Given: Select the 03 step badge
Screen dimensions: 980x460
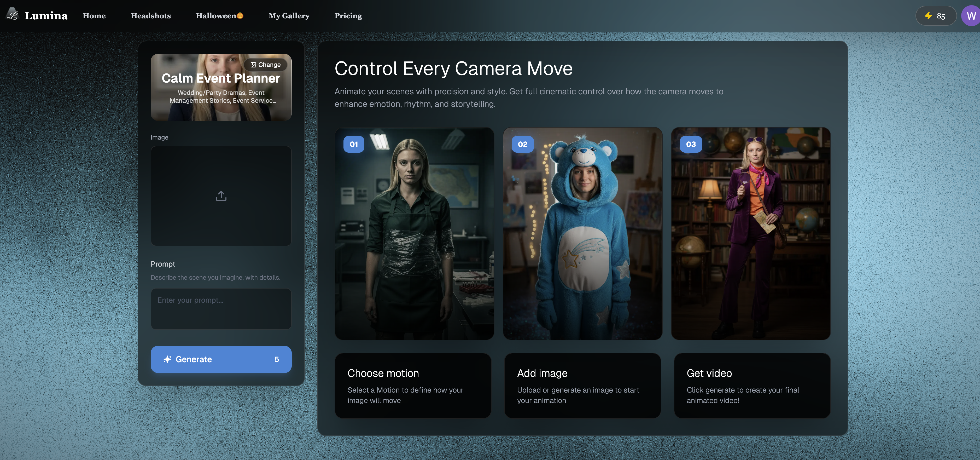Looking at the screenshot, I should point(691,144).
